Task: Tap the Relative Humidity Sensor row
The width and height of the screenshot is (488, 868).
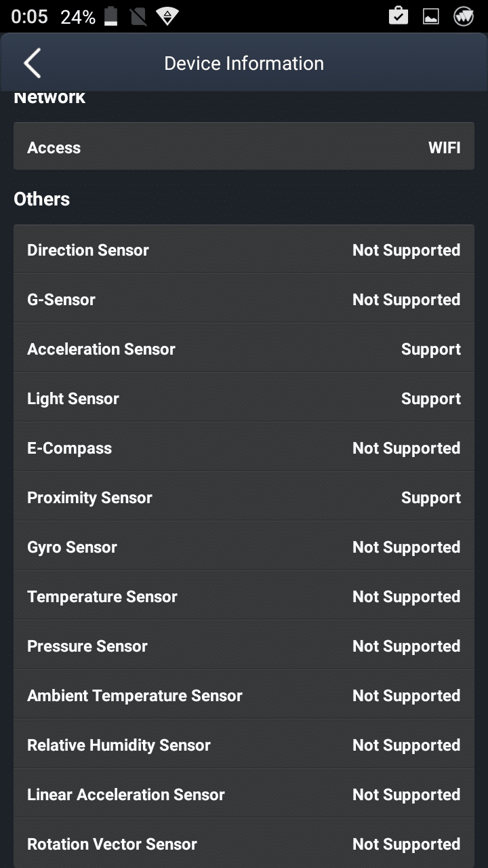Action: point(244,745)
